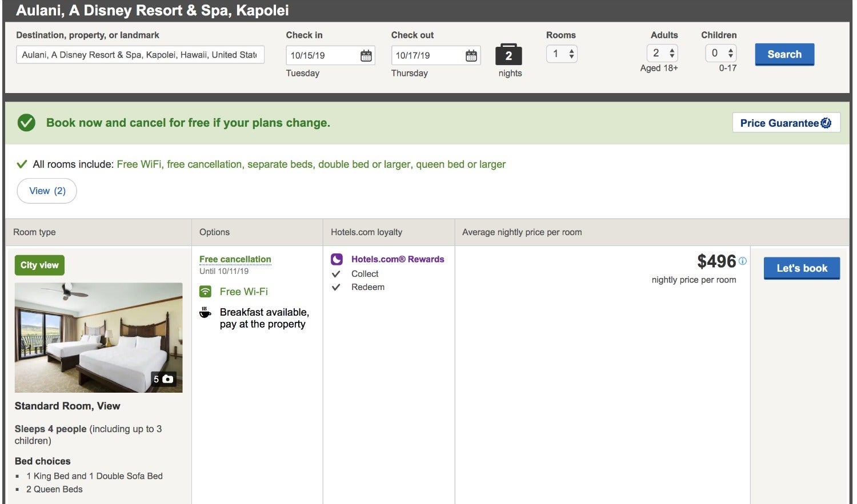
Task: Open the check-out calendar icon
Action: click(471, 55)
